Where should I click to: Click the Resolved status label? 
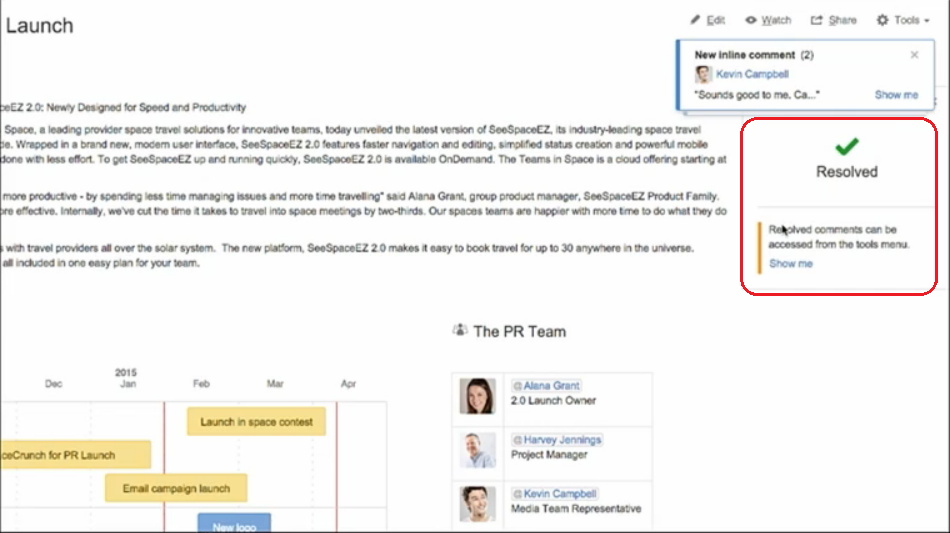coord(846,172)
